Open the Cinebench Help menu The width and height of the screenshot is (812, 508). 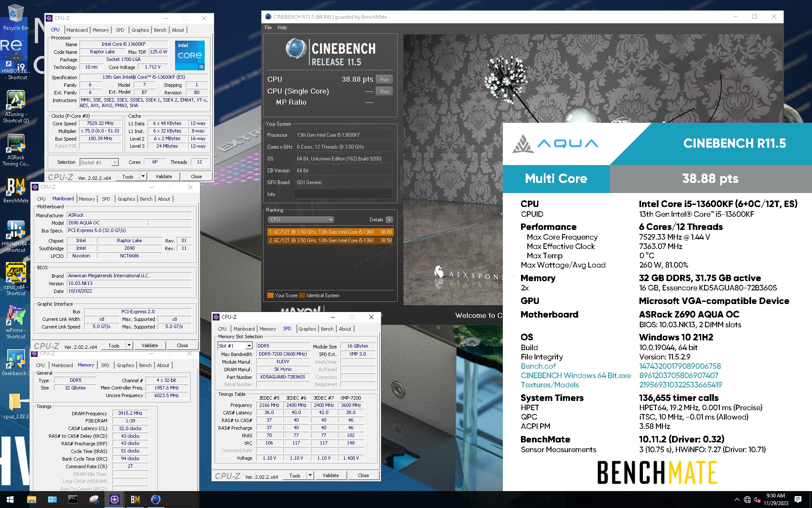[282, 28]
